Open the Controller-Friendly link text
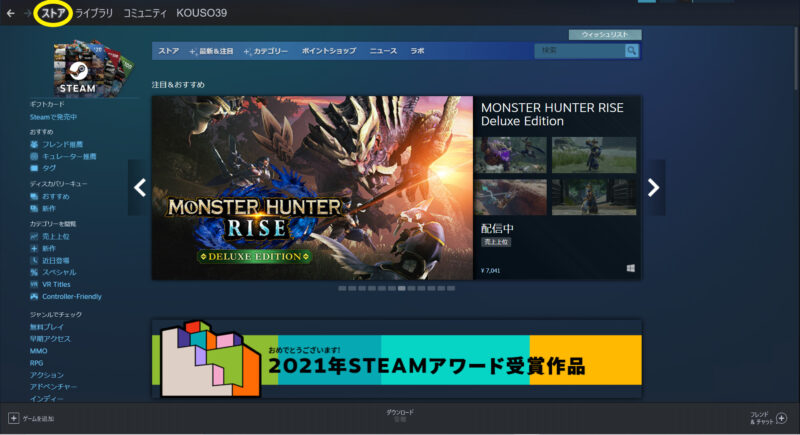Image resolution: width=800 pixels, height=435 pixels. (71, 296)
